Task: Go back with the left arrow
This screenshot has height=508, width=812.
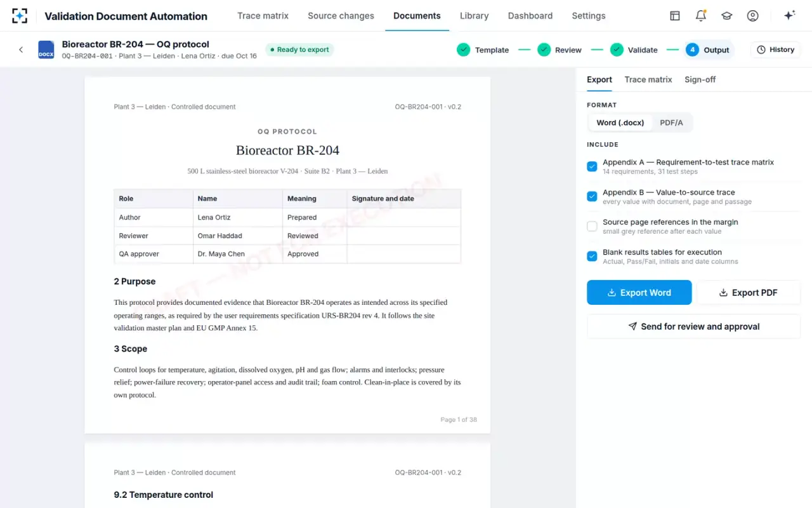Action: tap(21, 50)
